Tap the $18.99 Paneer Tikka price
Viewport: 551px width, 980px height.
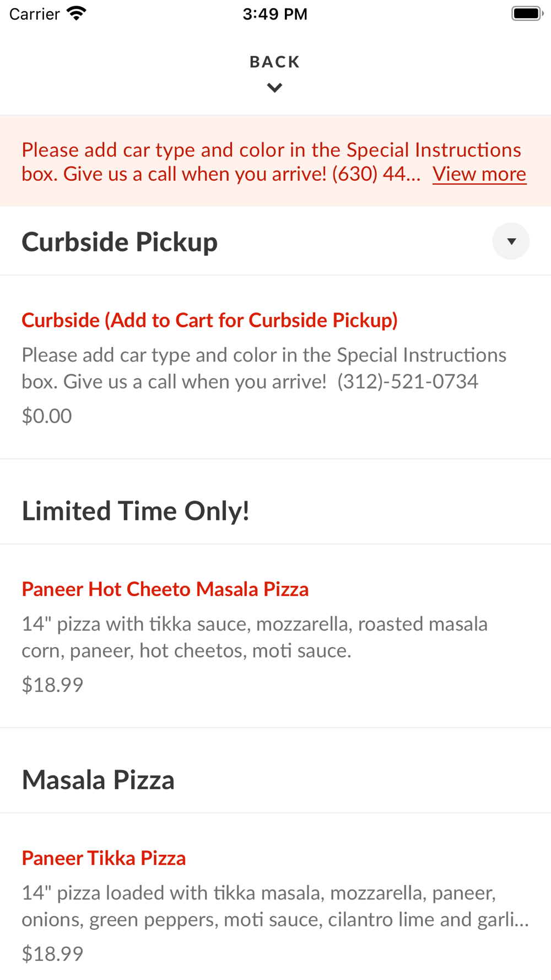coord(52,954)
